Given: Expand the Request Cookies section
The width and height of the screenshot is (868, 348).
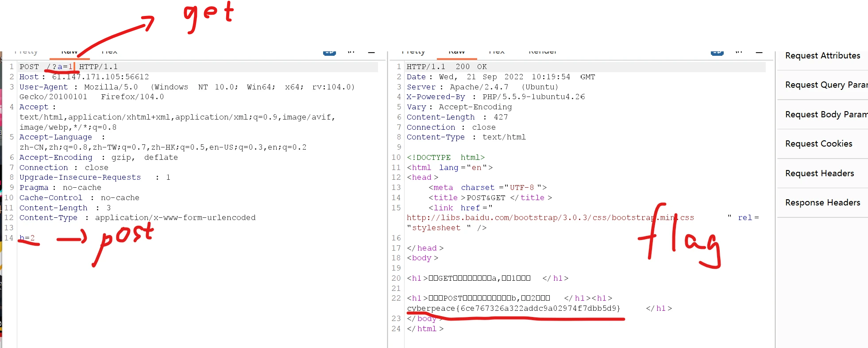Looking at the screenshot, I should (818, 144).
